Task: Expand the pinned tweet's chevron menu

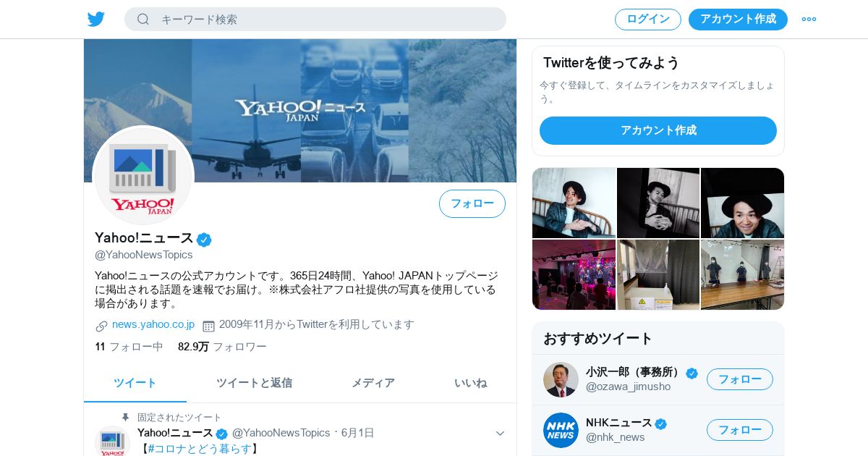Action: [x=500, y=434]
